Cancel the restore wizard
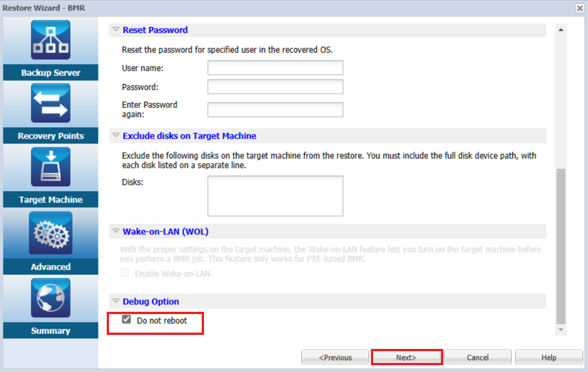This screenshot has height=372, width=588. tap(478, 358)
